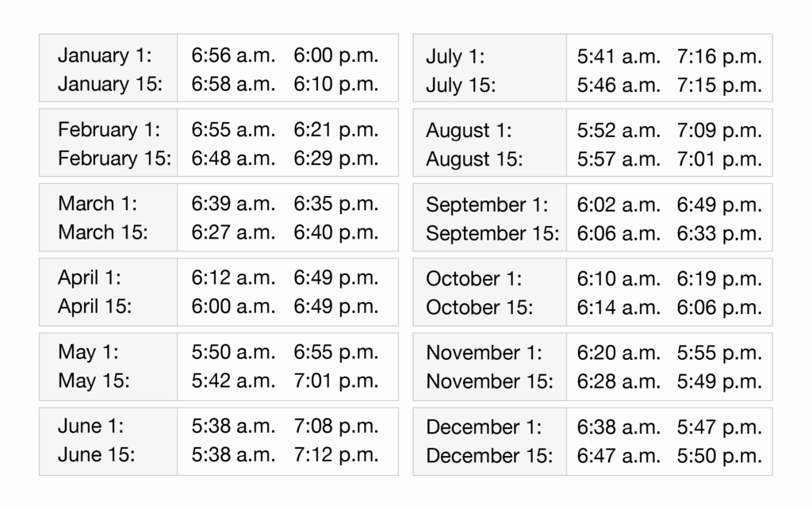Viewport: 812px width, 509px height.
Task: Click the July 1 evening time 7:16 p.m.
Action: pyautogui.click(x=719, y=56)
